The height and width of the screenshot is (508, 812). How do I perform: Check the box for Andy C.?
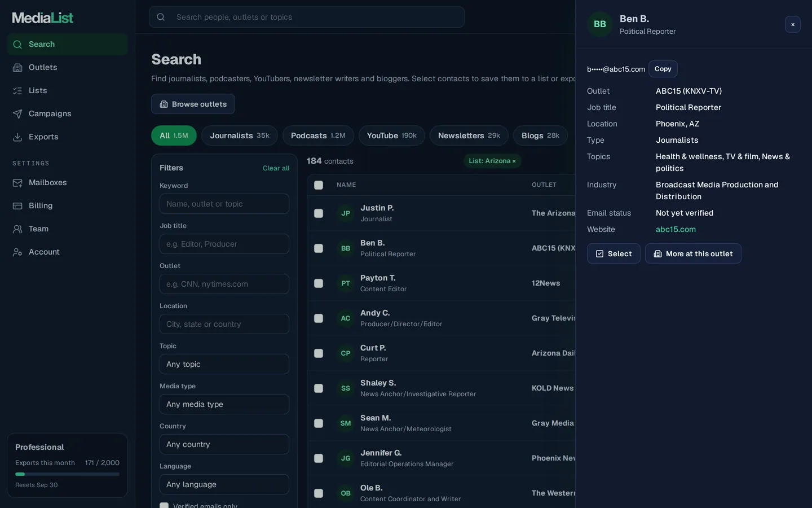click(319, 318)
